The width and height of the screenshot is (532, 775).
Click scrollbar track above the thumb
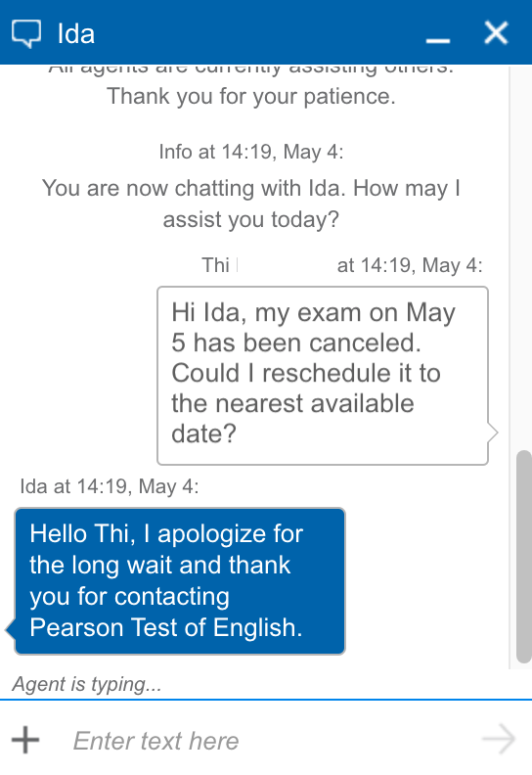tap(521, 257)
